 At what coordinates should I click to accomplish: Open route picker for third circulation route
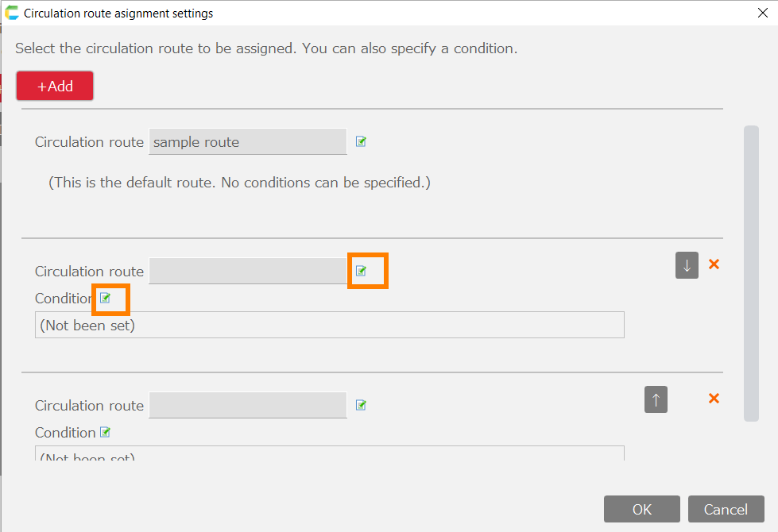tap(361, 405)
